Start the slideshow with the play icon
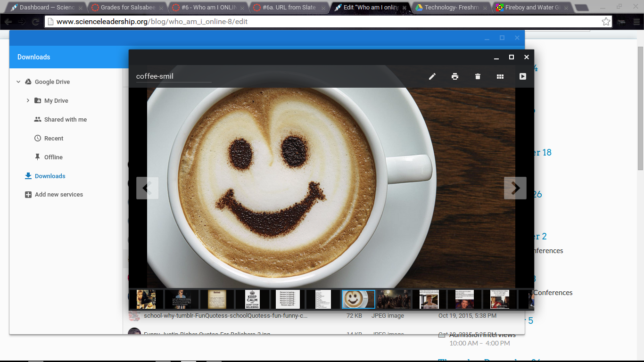This screenshot has height=362, width=644. tap(522, 76)
